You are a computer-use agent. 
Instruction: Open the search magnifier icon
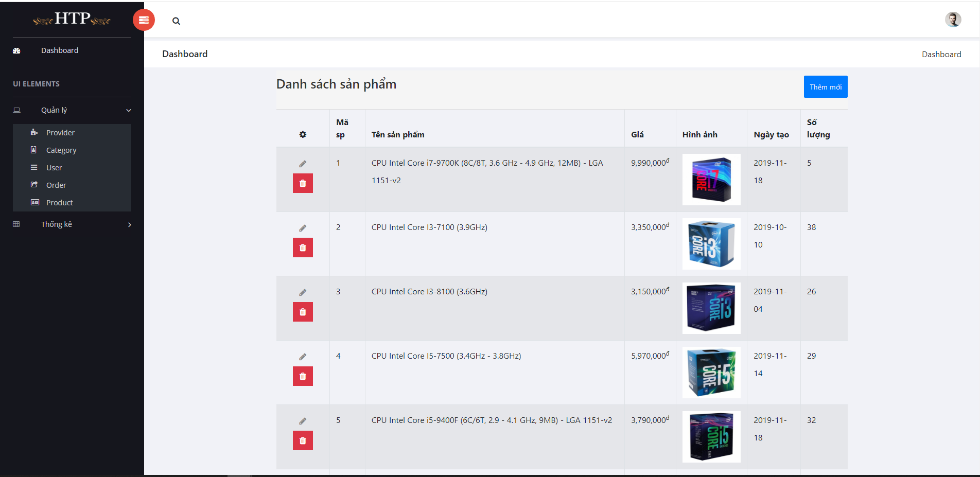click(x=176, y=21)
